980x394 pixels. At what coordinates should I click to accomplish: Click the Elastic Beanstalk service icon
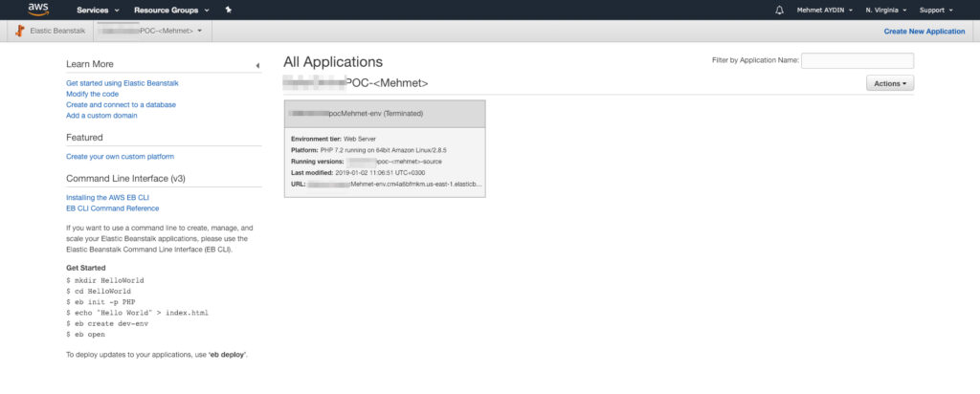[20, 31]
